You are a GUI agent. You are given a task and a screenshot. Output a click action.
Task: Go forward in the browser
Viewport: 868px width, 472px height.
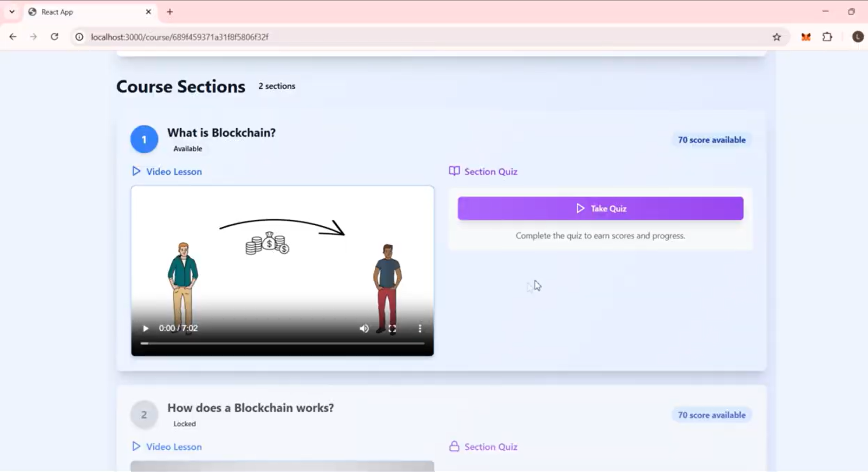[x=33, y=37]
